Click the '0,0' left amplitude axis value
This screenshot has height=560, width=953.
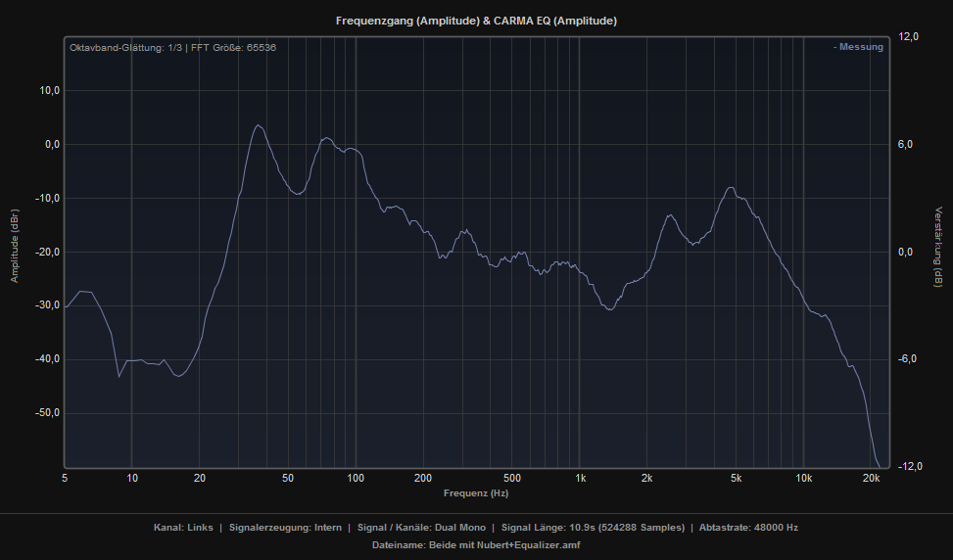click(x=52, y=145)
